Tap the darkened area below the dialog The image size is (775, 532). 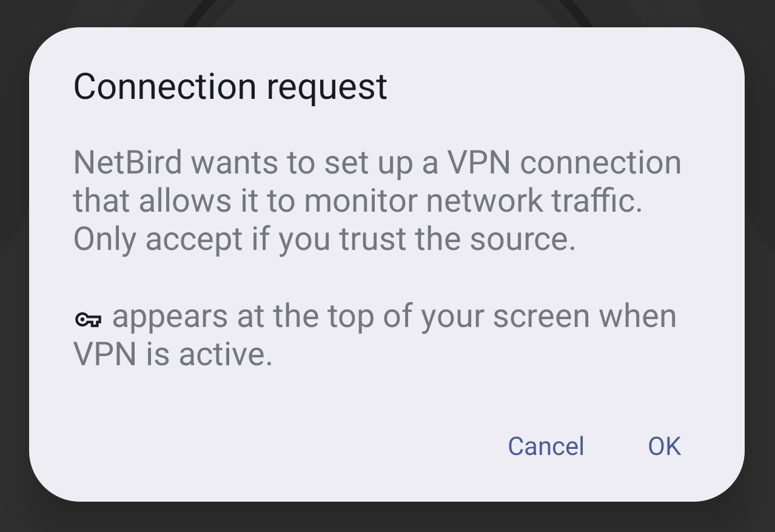[x=387, y=519]
